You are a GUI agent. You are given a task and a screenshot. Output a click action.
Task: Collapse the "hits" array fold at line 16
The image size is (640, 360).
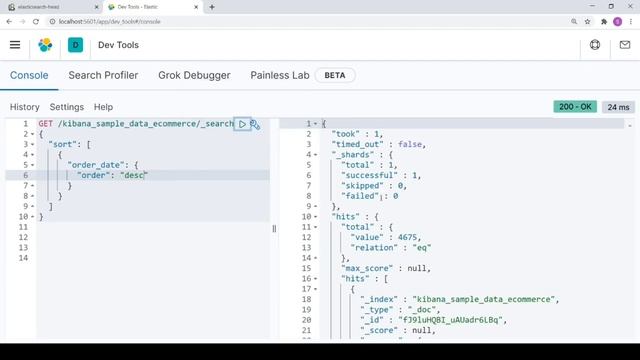316,279
